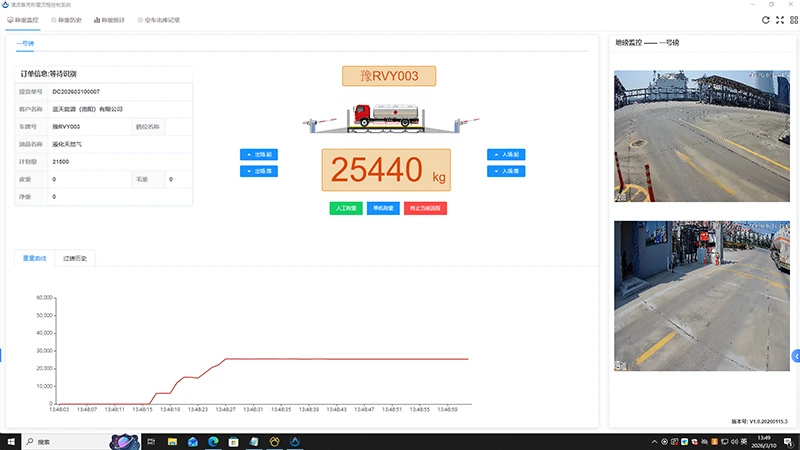Screen dimensions: 800x450
Task: Open the lower gate camera feed
Action: pyautogui.click(x=702, y=296)
